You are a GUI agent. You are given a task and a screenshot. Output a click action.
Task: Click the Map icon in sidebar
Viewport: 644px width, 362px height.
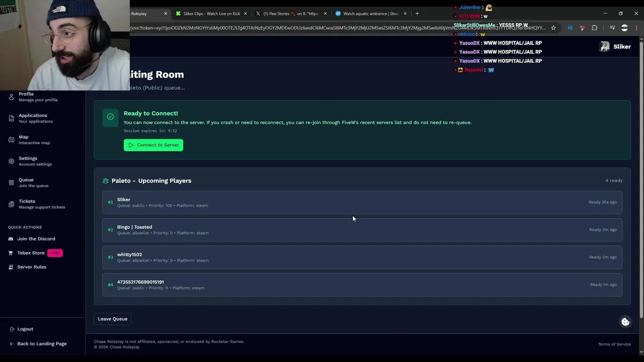[x=11, y=140]
